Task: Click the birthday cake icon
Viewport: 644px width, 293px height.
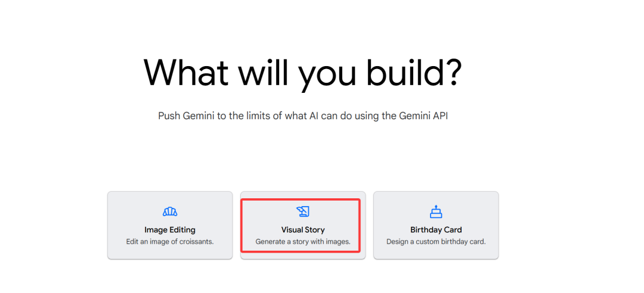Action: tap(436, 211)
